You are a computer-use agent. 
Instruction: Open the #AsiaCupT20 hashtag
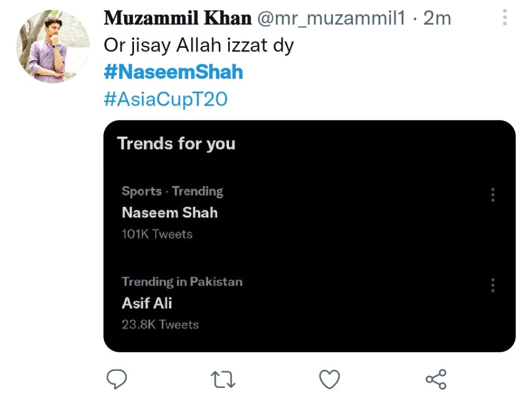166,99
